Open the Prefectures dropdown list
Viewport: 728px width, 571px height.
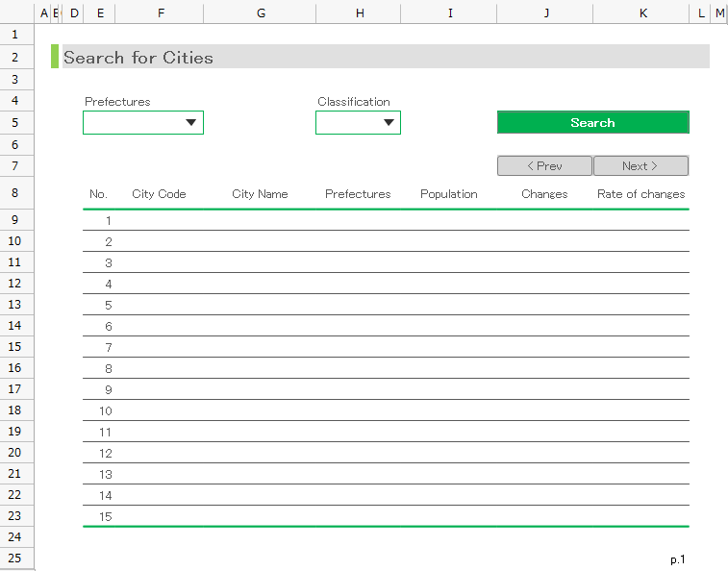pyautogui.click(x=190, y=122)
